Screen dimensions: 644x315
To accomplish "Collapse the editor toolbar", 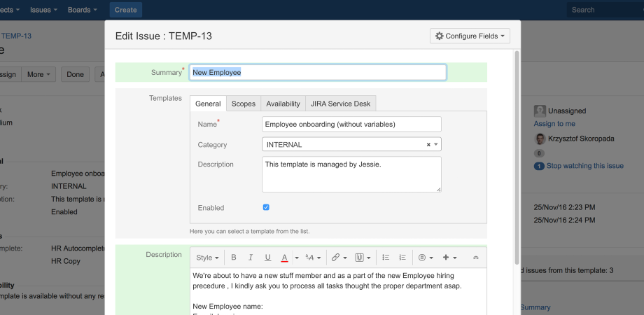I will 476,258.
